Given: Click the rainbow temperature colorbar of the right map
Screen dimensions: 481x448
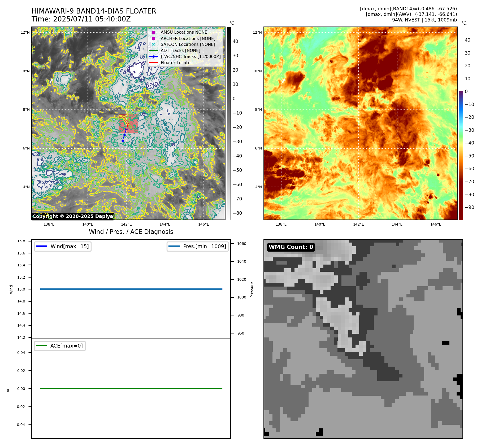Looking at the screenshot, I should 461,123.
